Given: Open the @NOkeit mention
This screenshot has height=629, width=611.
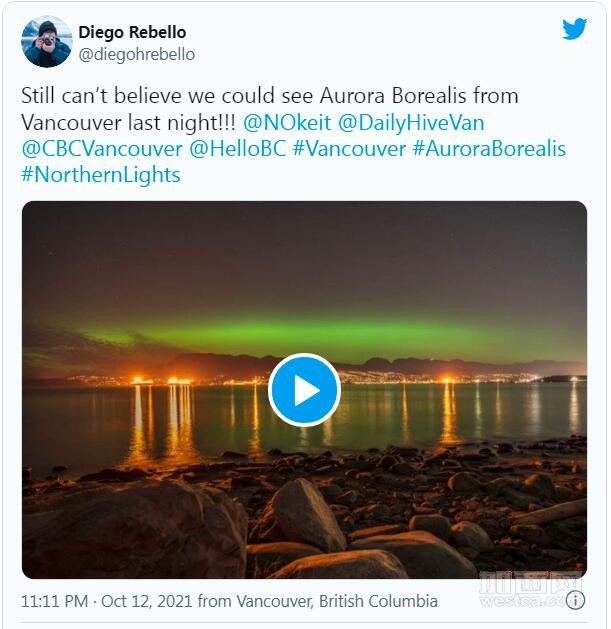Looking at the screenshot, I should tap(287, 122).
